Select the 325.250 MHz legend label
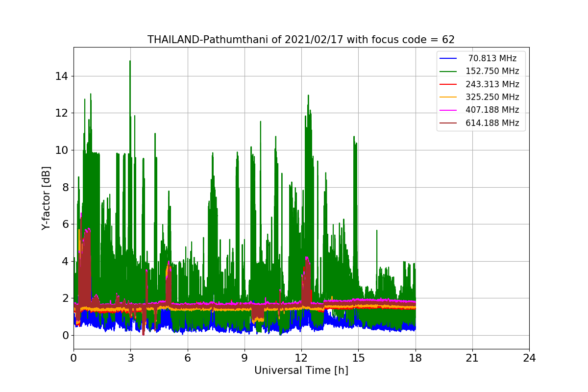Viewport: 588px width, 392px height. click(492, 97)
